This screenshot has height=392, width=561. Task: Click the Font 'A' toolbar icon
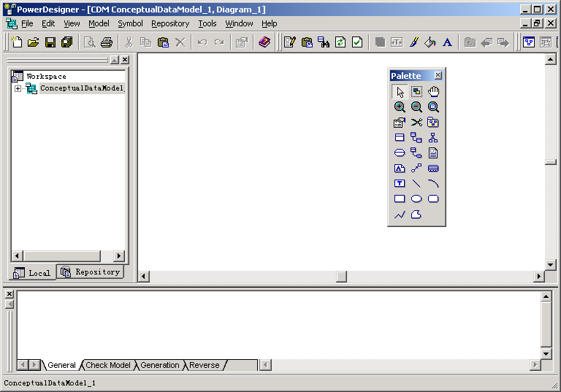[447, 42]
